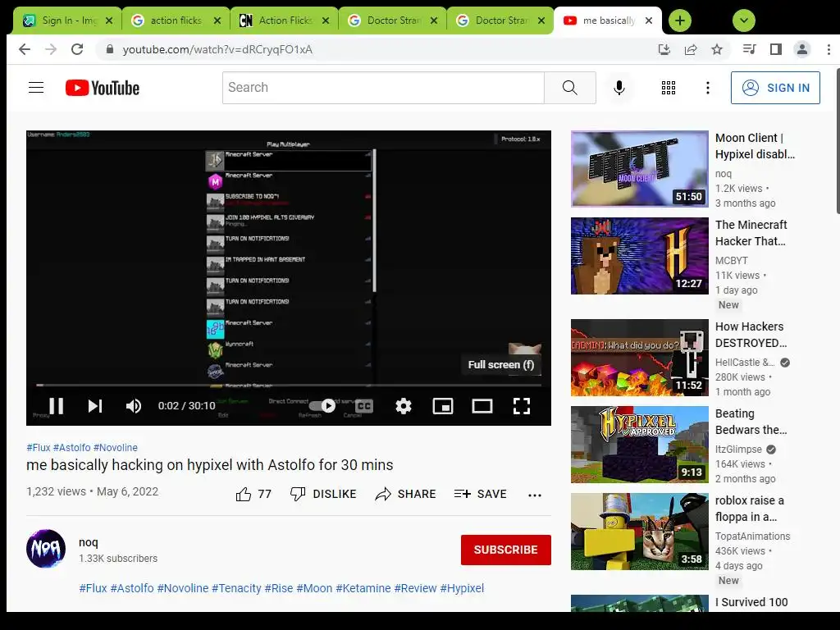Image resolution: width=840 pixels, height=630 pixels.
Task: Open browser side panel
Action: click(x=776, y=49)
